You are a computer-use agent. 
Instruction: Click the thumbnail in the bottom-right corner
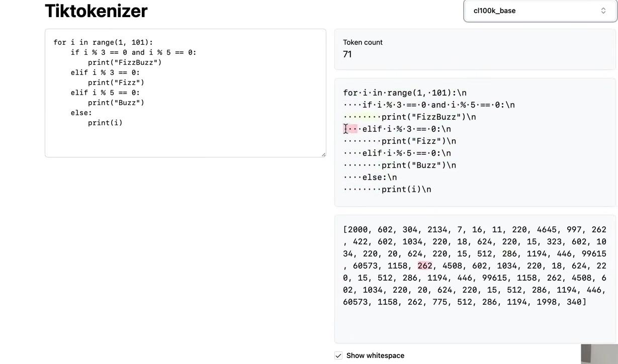point(599,354)
